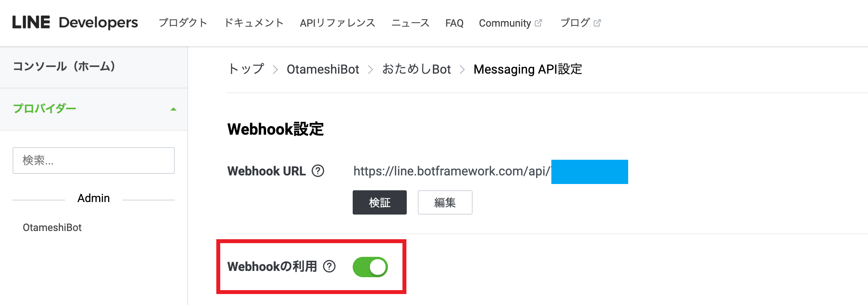Open FAQ from the header
The image size is (868, 305).
454,23
